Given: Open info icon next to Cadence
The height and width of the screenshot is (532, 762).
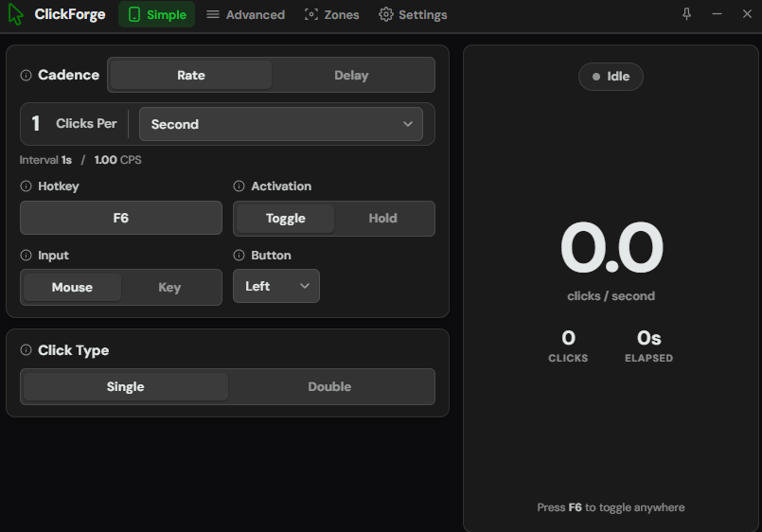Looking at the screenshot, I should 26,76.
